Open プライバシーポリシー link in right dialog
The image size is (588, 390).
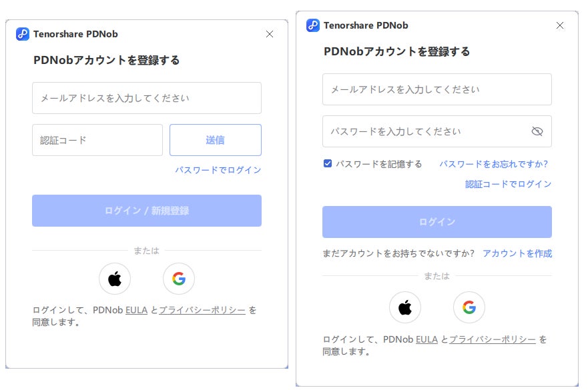click(493, 339)
